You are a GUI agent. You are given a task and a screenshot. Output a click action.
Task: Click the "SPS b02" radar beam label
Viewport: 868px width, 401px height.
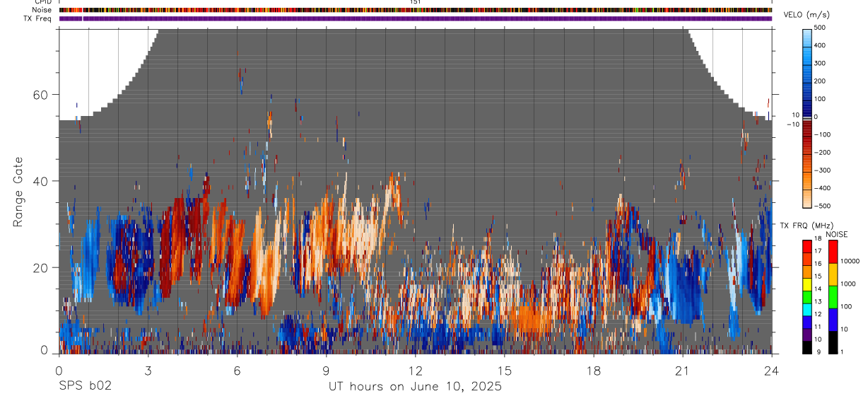[x=85, y=386]
